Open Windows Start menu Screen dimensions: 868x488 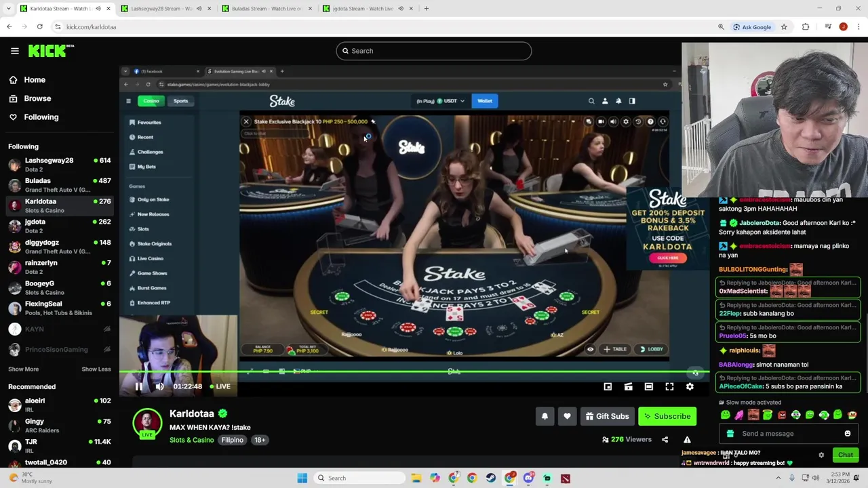[x=302, y=478]
